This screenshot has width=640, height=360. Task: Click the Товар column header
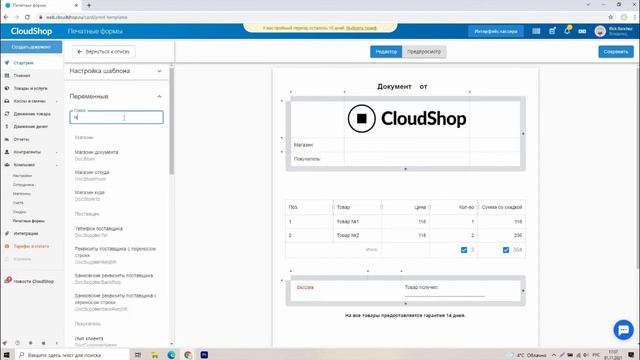(x=343, y=207)
